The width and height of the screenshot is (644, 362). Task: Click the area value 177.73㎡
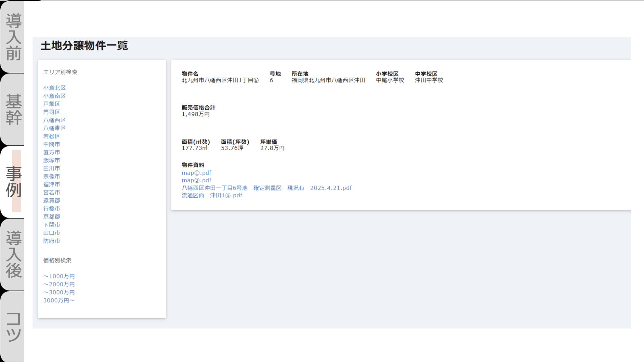(x=195, y=148)
